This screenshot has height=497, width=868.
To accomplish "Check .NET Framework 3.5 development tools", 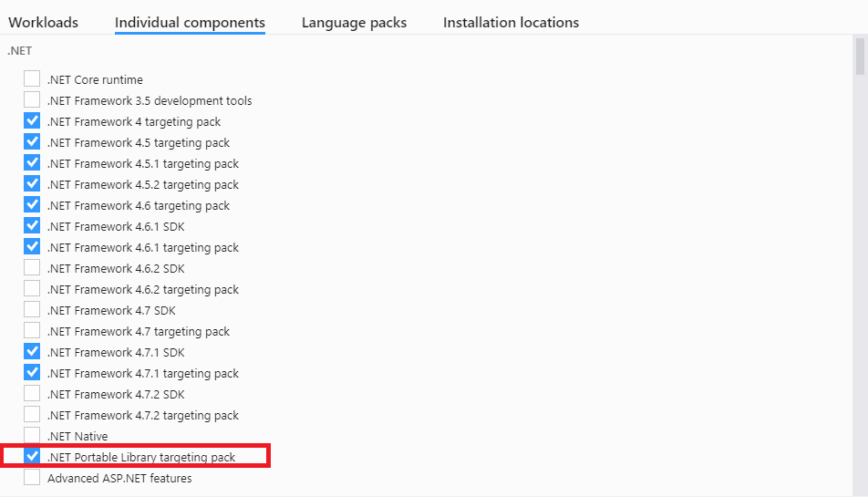I will coord(32,100).
